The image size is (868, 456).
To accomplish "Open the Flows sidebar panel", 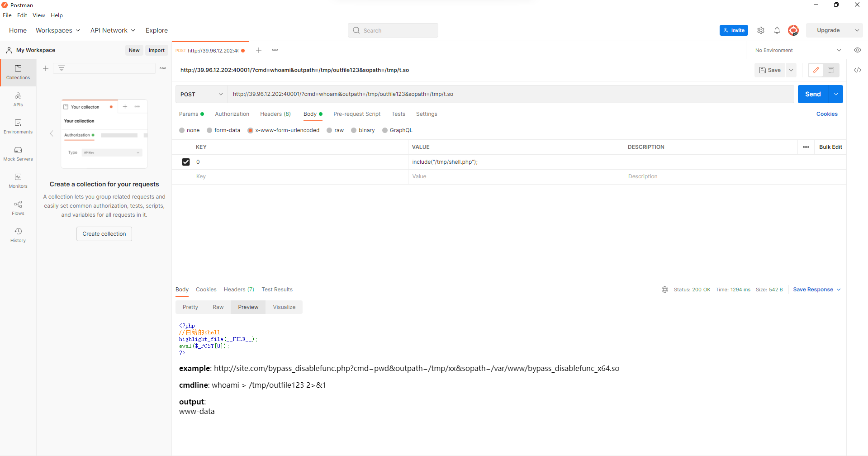I will pyautogui.click(x=18, y=208).
